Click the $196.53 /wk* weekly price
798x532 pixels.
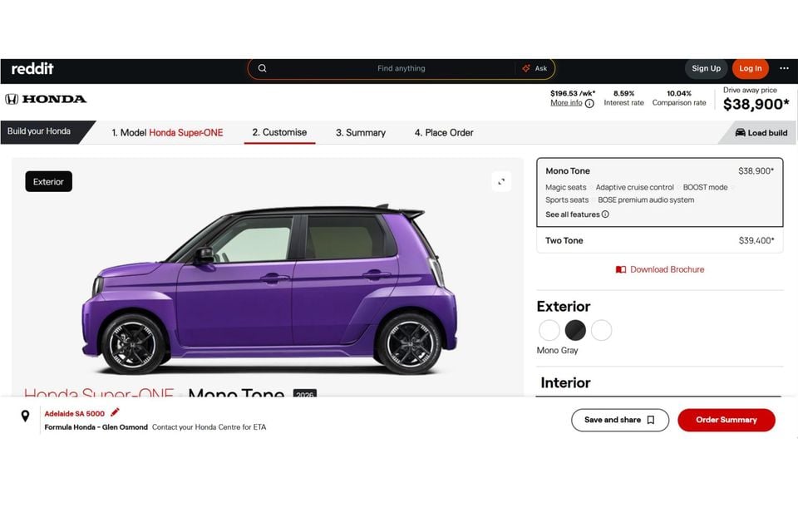[573, 93]
